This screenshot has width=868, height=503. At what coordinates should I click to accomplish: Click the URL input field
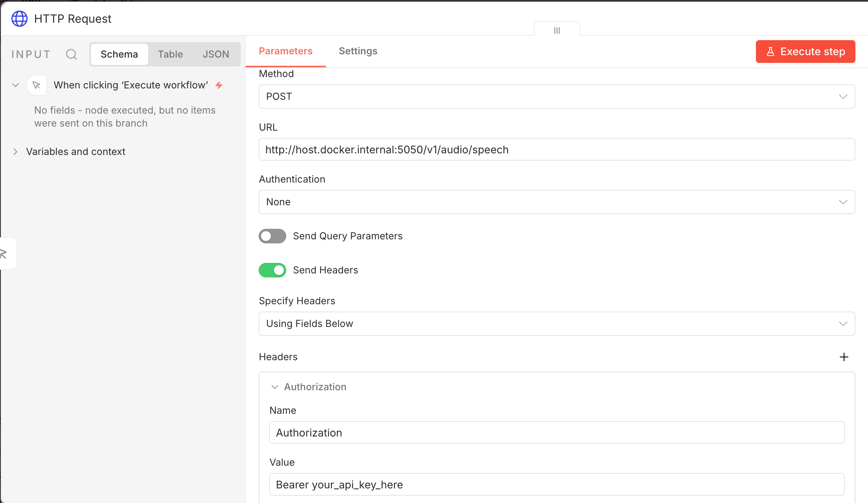click(557, 150)
